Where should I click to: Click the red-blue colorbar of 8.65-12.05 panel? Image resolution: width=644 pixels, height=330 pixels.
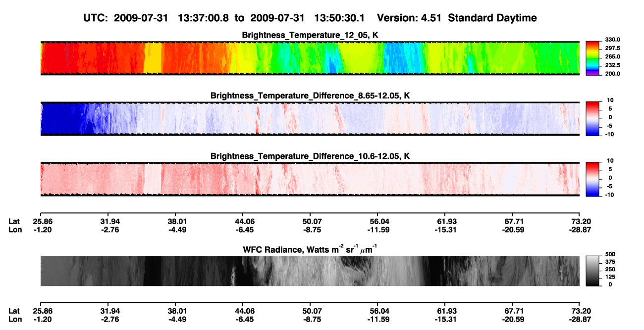pos(593,118)
